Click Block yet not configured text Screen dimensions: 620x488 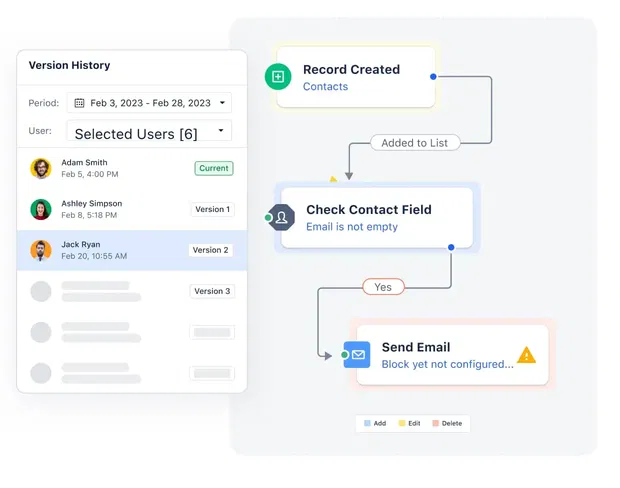pyautogui.click(x=448, y=364)
